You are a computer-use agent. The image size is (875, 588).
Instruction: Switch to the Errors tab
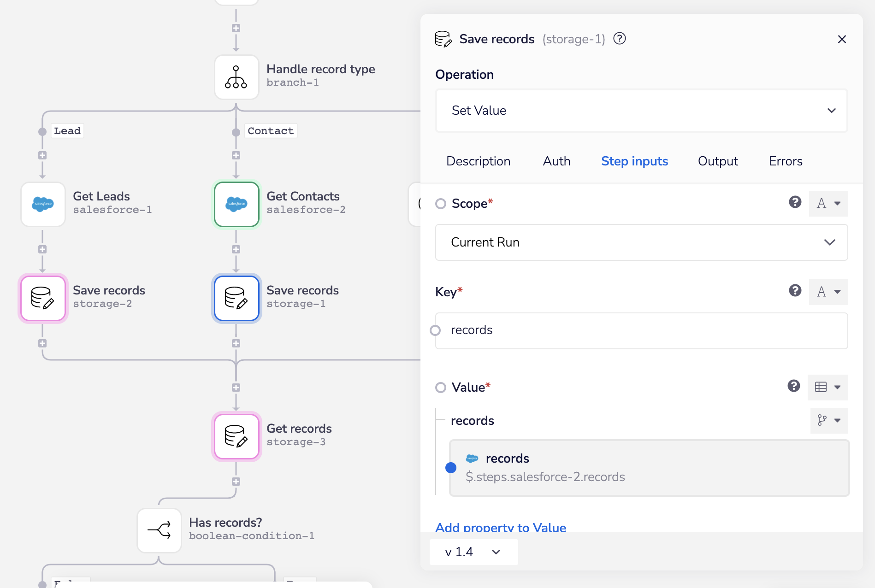point(786,161)
